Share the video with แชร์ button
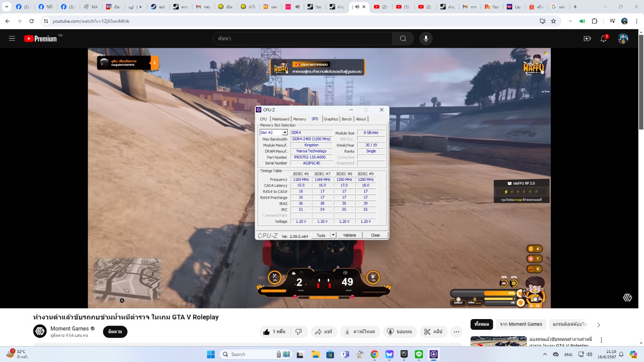Screen dimensions: 644x362 [324, 332]
